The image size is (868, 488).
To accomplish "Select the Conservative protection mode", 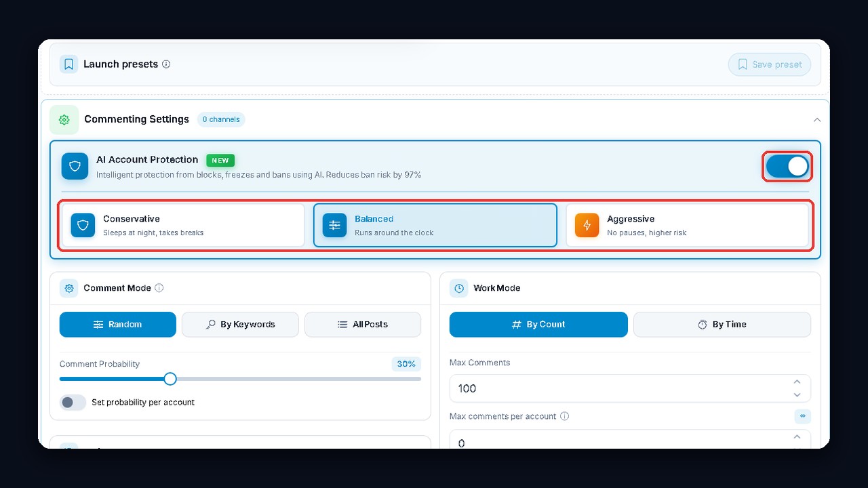I will pos(183,225).
